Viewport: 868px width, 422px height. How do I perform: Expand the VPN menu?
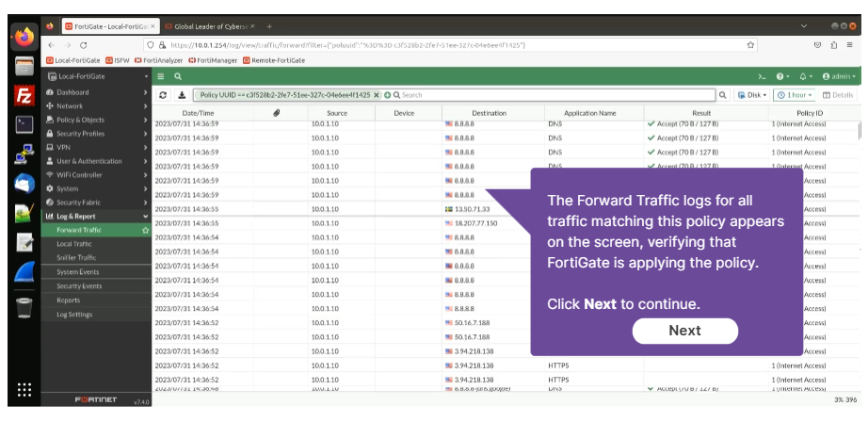[96, 148]
